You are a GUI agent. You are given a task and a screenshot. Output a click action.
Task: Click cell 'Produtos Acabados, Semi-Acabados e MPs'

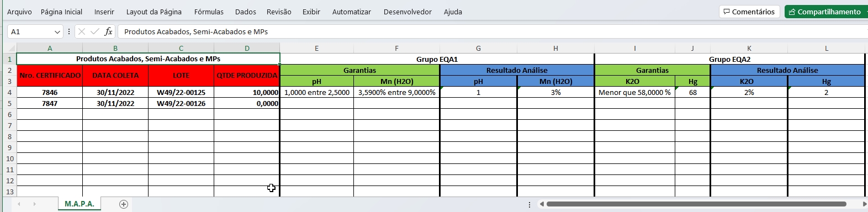[x=148, y=59]
